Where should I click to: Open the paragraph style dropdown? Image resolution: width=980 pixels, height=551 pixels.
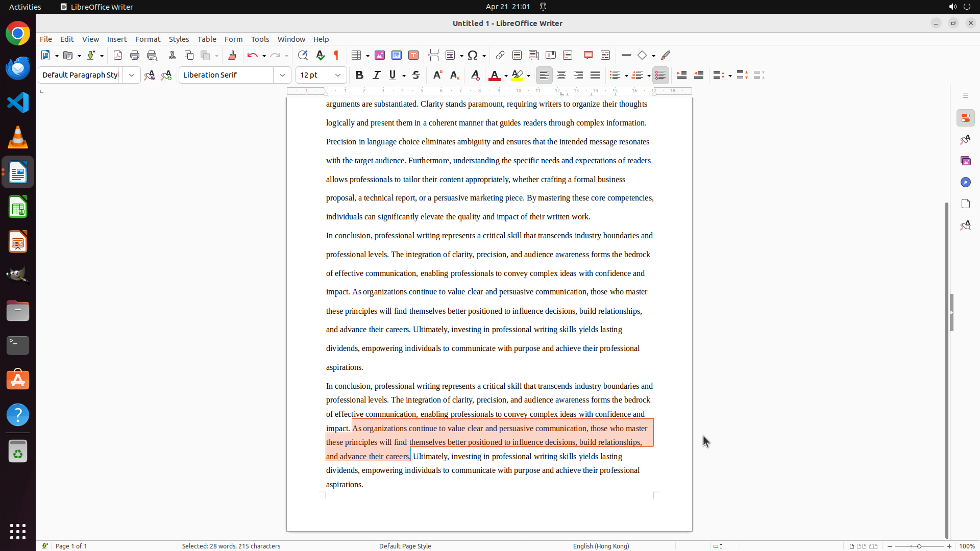coord(132,75)
